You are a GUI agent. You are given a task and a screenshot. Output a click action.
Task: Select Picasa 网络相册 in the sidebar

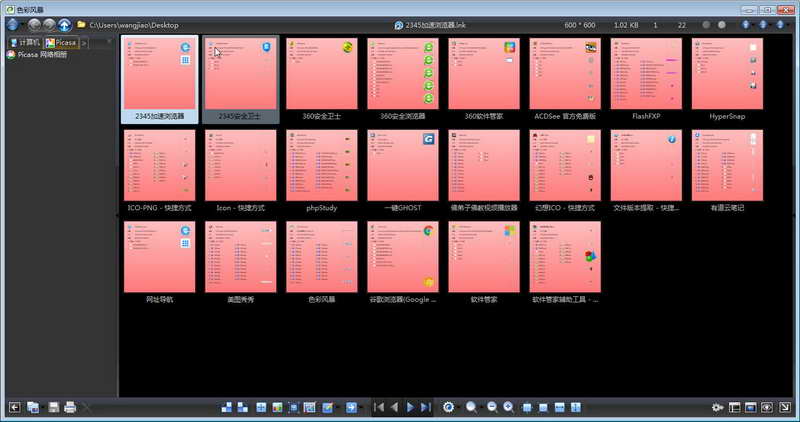tap(37, 55)
